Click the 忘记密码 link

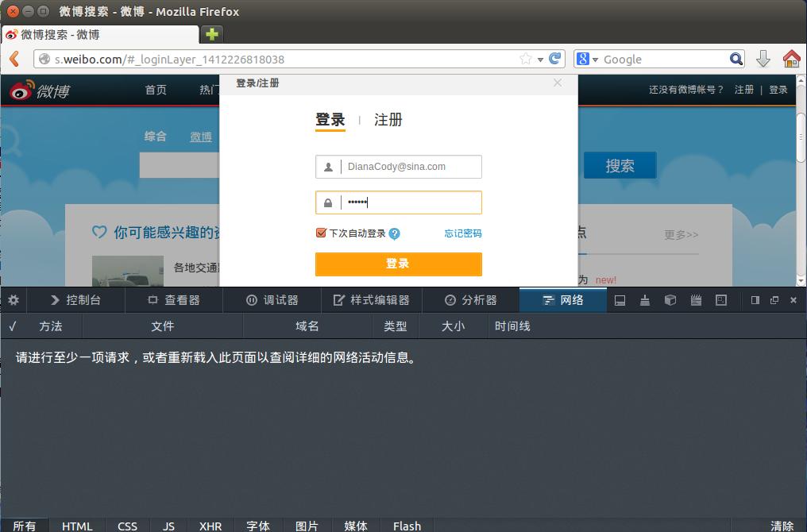[x=462, y=233]
